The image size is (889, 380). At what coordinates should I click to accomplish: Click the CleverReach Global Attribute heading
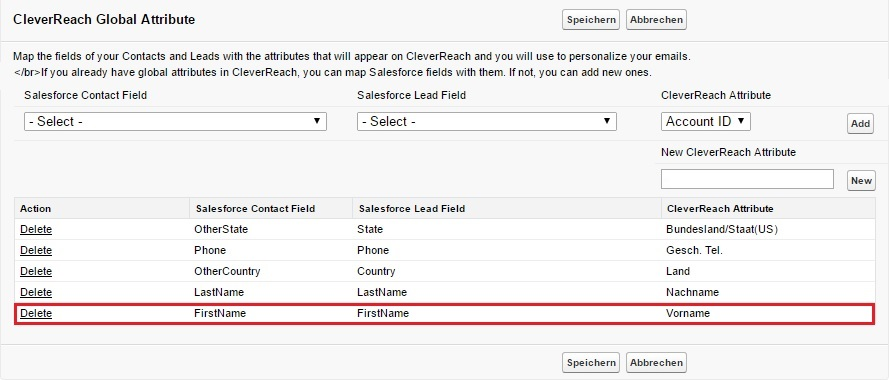[104, 19]
